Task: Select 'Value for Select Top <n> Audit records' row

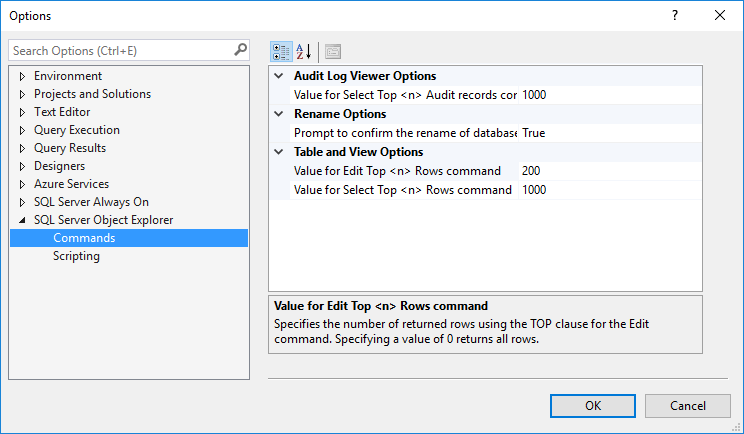Action: pos(404,95)
